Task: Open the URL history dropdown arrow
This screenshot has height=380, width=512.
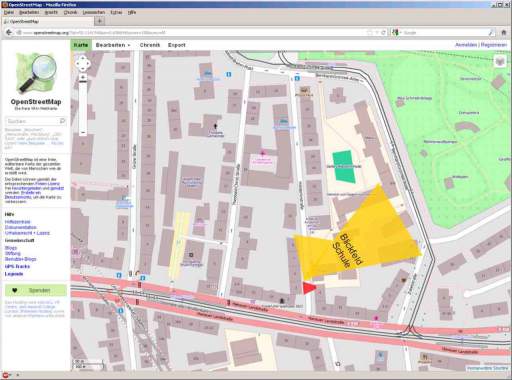Action: tap(377, 33)
